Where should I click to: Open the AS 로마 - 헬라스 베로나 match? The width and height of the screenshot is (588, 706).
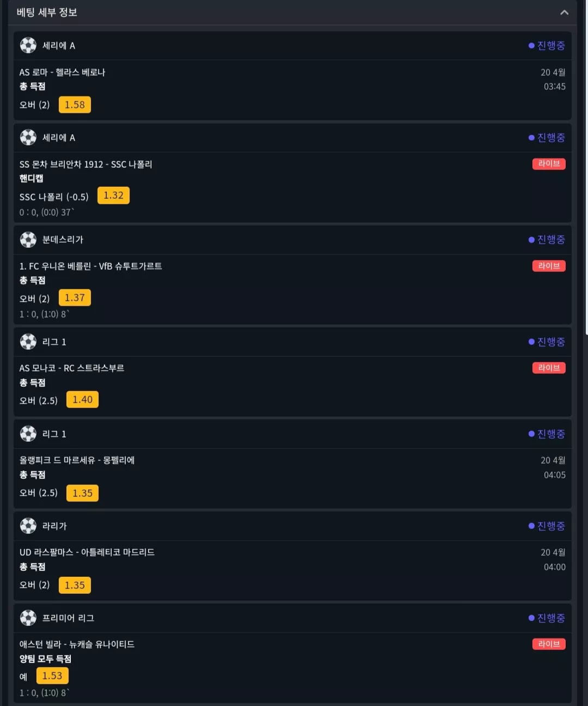tap(62, 72)
